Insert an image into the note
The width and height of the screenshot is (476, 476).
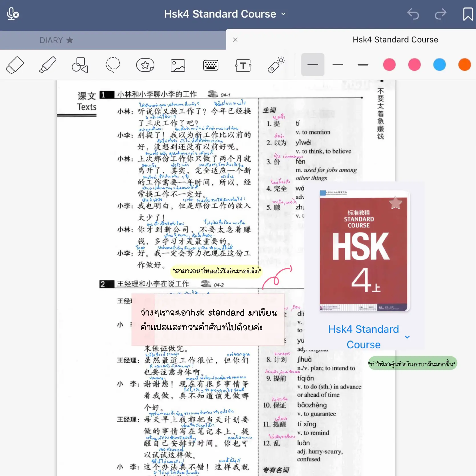(178, 65)
